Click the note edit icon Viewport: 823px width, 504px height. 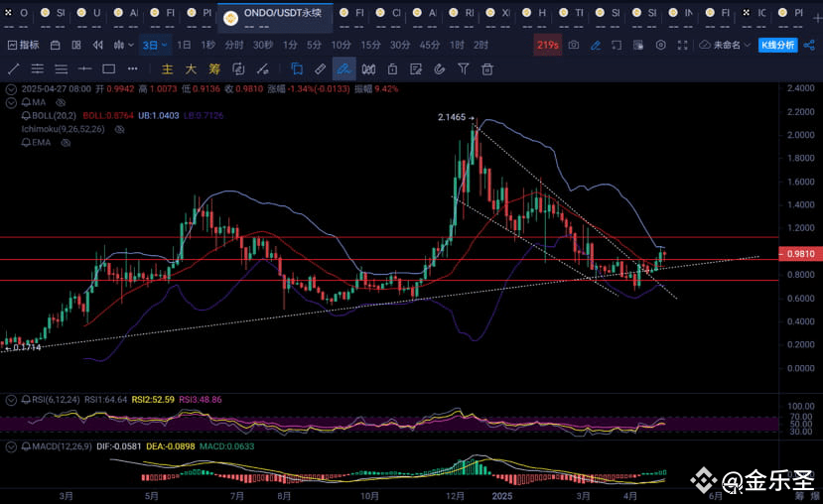pos(416,68)
